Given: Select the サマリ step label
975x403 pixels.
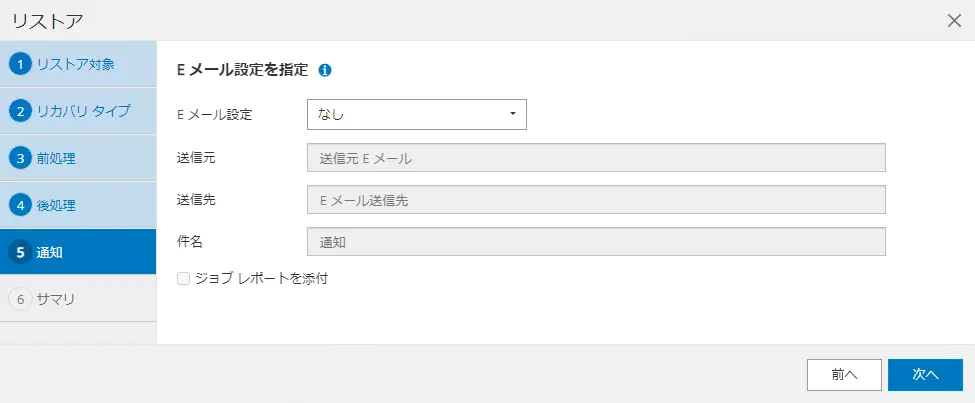Looking at the screenshot, I should (56, 299).
